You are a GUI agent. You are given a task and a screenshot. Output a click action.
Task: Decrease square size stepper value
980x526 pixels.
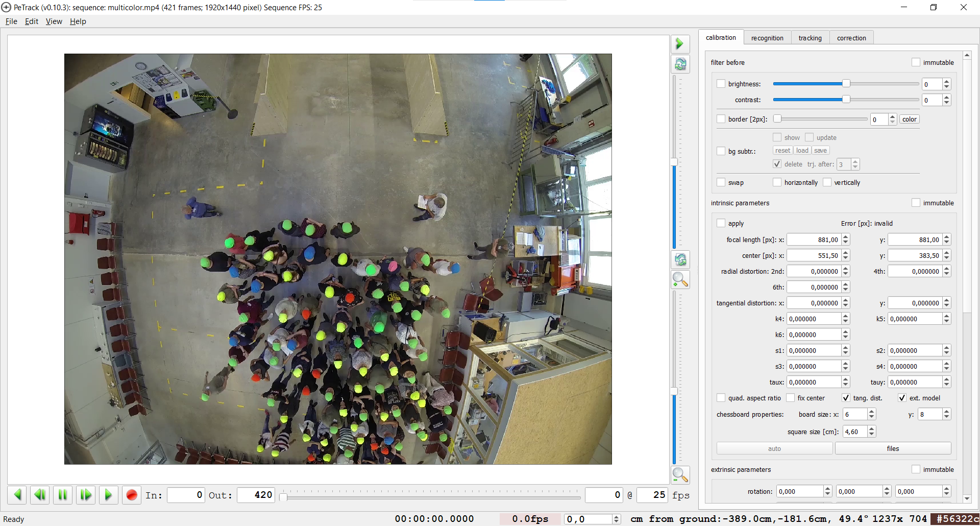pyautogui.click(x=872, y=435)
